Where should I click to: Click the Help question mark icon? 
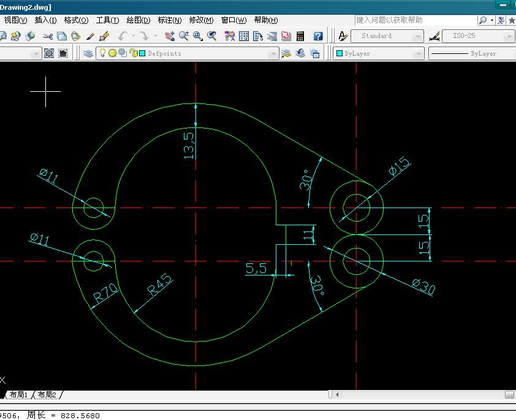pos(318,36)
